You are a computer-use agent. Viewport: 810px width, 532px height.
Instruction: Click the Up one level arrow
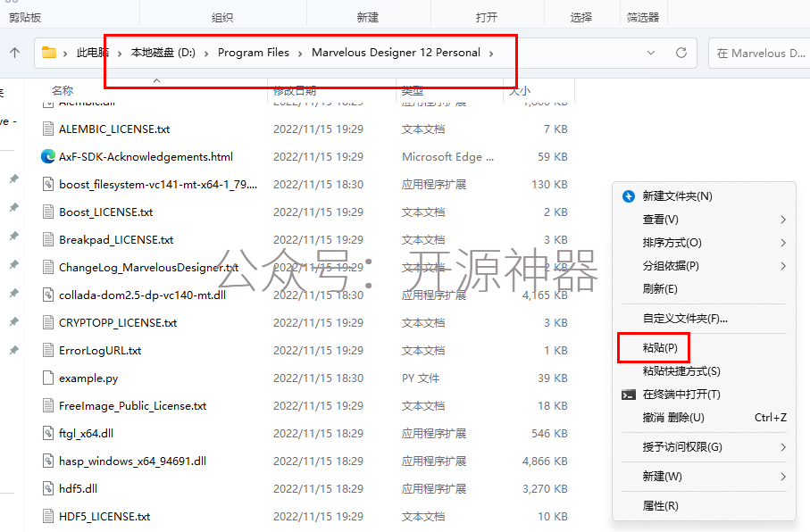[x=14, y=52]
